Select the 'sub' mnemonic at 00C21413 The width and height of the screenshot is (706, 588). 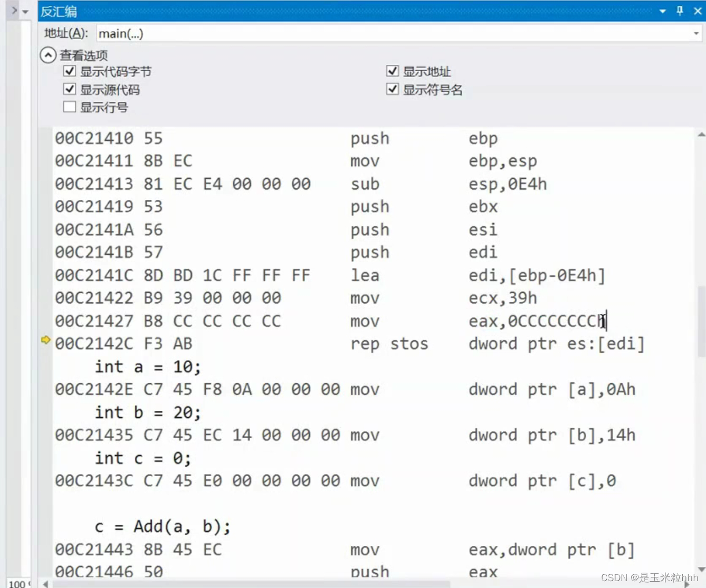365,184
